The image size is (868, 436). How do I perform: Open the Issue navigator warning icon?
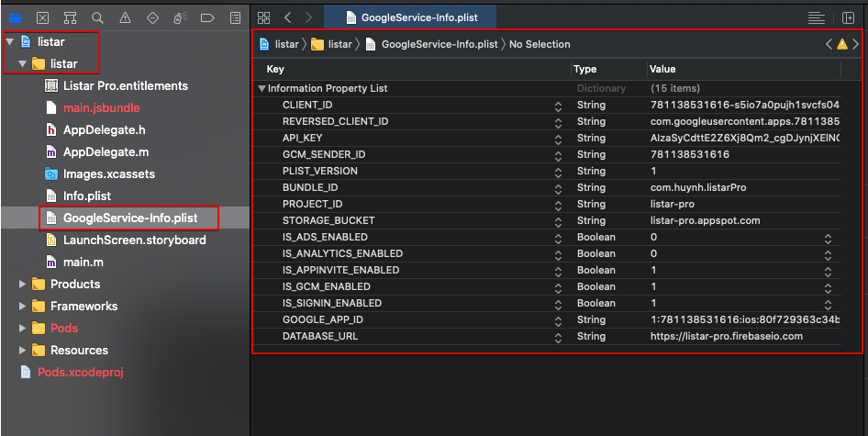[125, 17]
